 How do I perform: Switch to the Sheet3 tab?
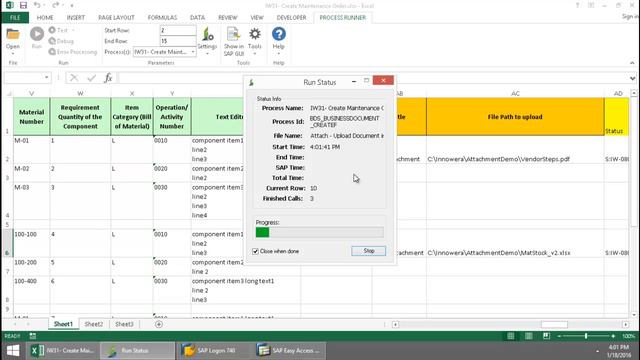coord(124,324)
